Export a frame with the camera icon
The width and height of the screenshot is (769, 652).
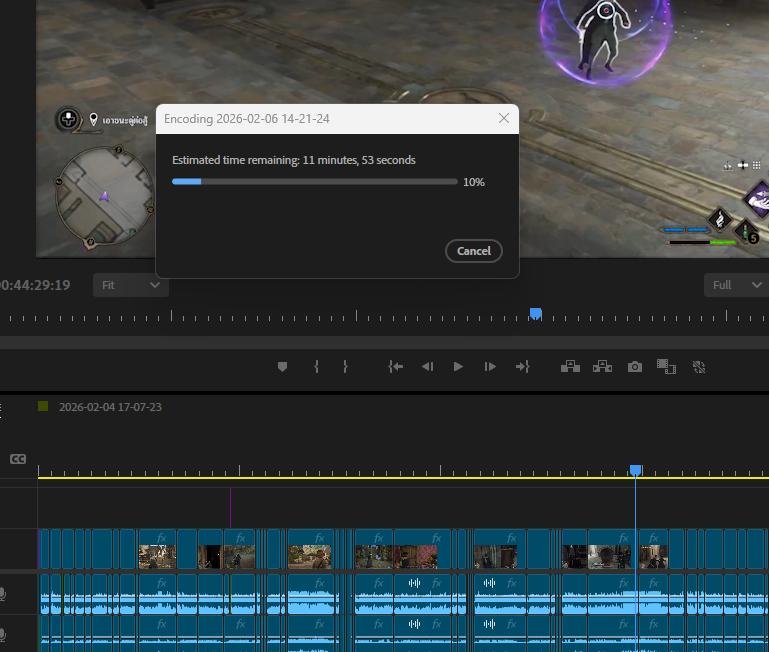[635, 367]
